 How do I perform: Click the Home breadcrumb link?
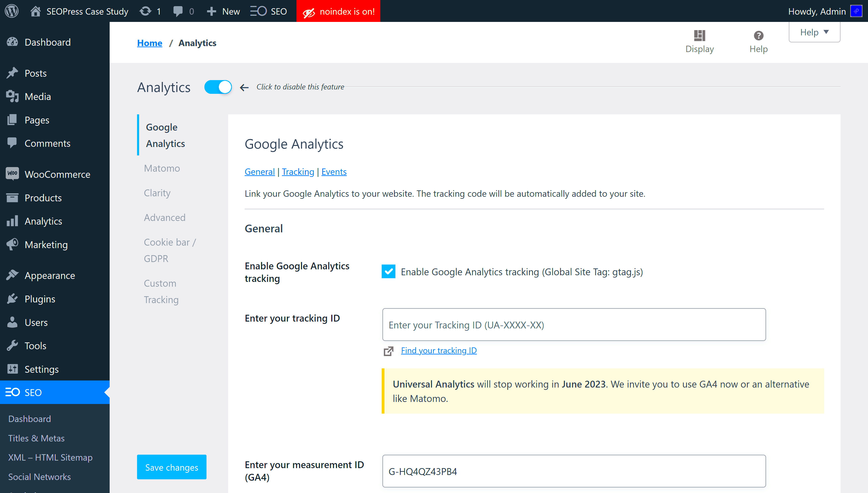(x=149, y=43)
